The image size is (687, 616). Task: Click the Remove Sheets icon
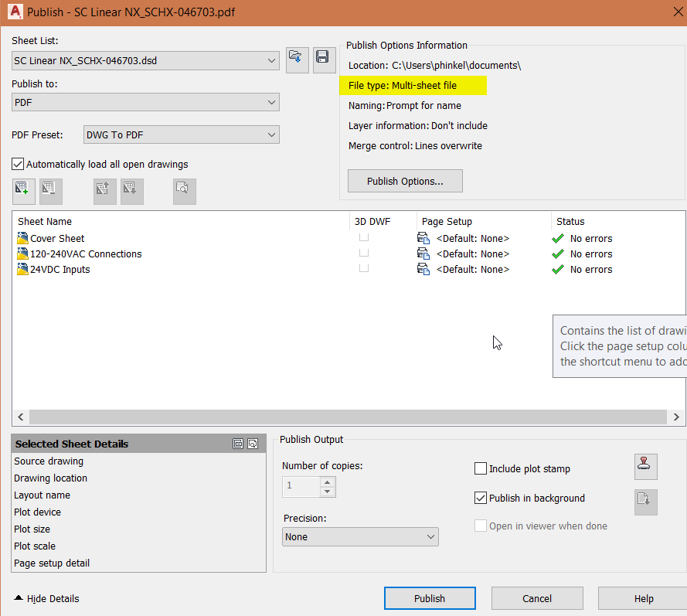click(x=50, y=191)
